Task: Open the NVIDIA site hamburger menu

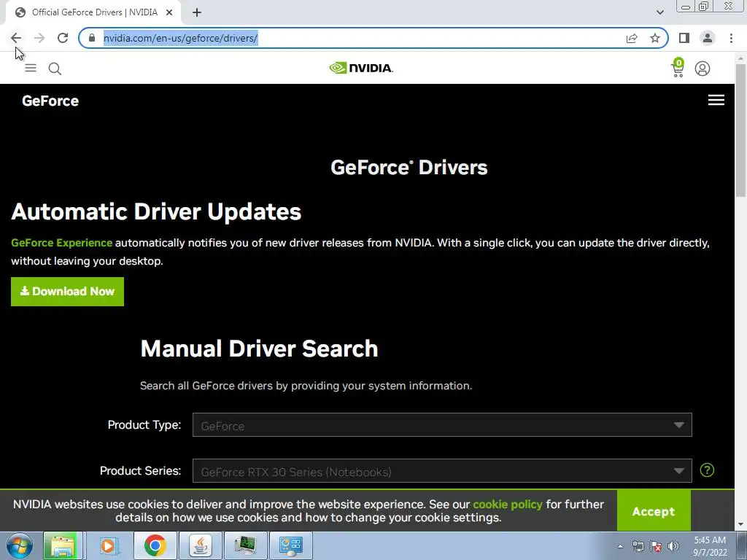Action: [31, 68]
